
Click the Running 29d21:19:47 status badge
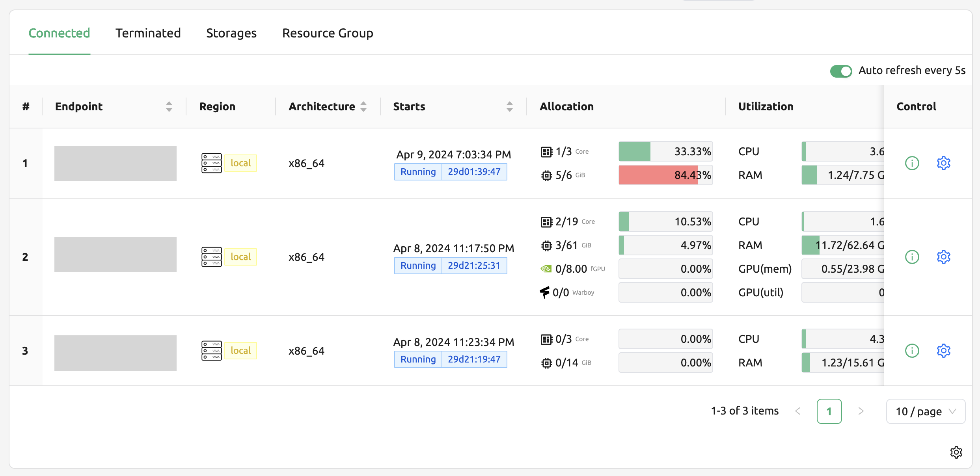[451, 359]
